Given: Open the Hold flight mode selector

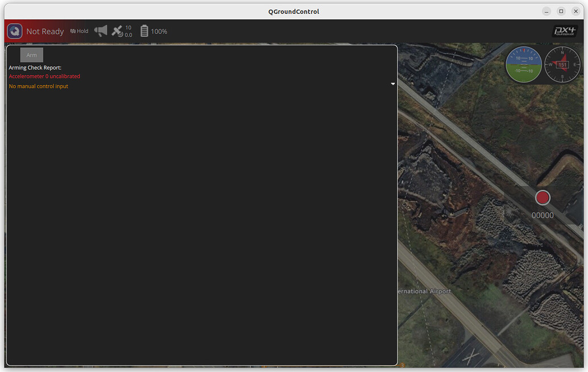Looking at the screenshot, I should [x=79, y=31].
